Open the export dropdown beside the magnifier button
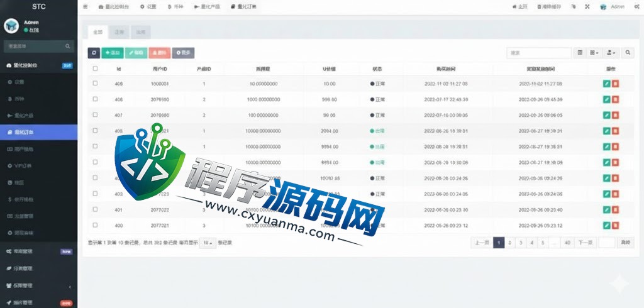The width and height of the screenshot is (644, 308). pyautogui.click(x=611, y=53)
